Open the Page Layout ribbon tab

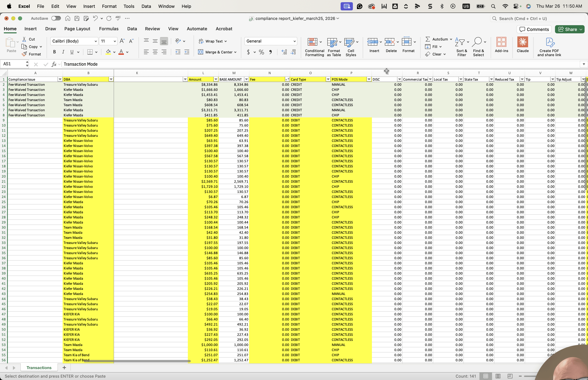pyautogui.click(x=77, y=29)
